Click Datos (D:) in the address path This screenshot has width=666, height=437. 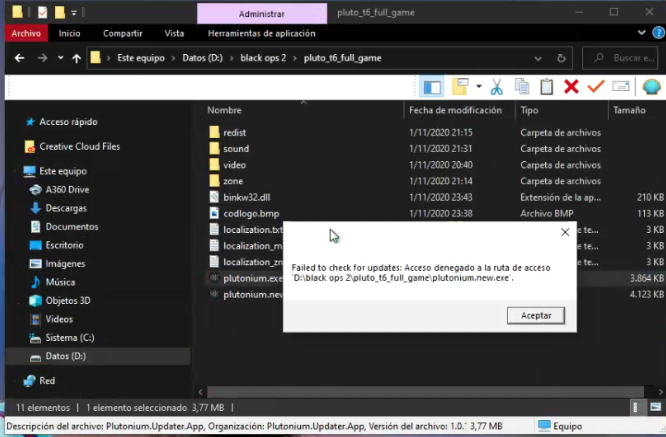point(202,58)
